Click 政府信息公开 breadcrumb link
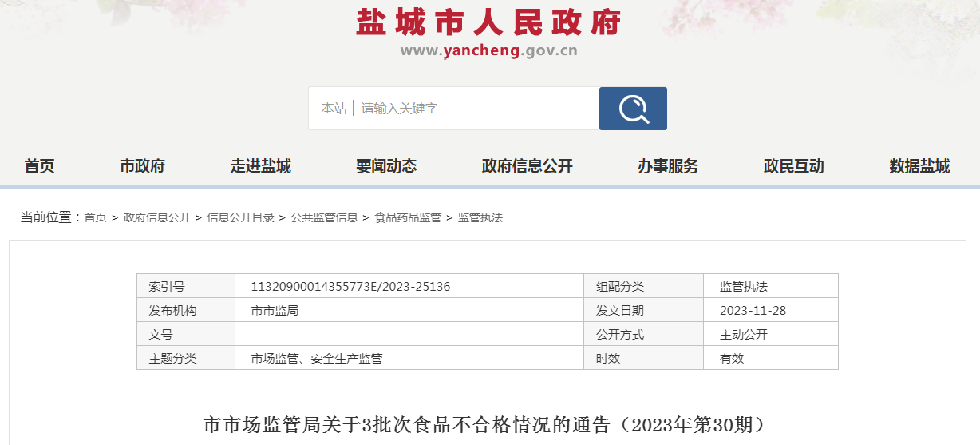 pyautogui.click(x=157, y=217)
